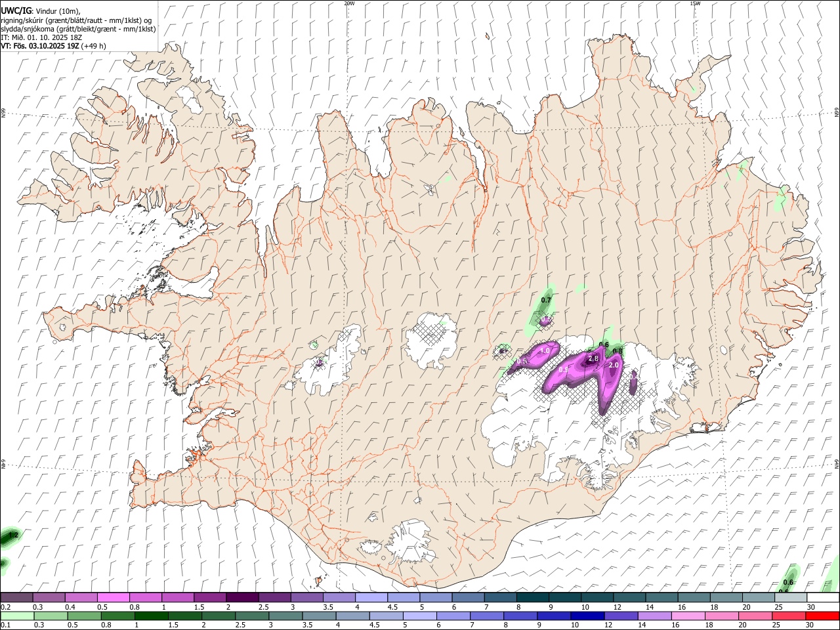Viewport: 840px width, 630px height.
Task: Pick the light violet 14 swatch, bottom legend row
Action: click(654, 616)
